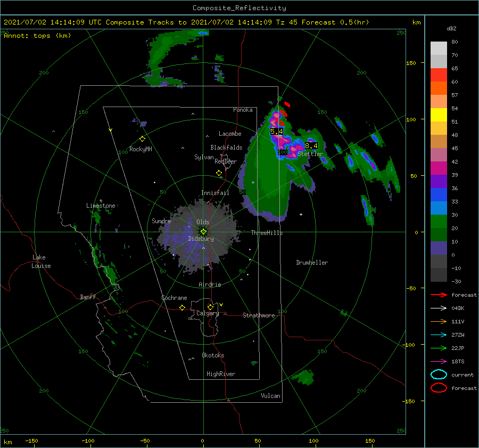Click the Vulcan city label
This screenshot has width=479, height=448.
pos(271,396)
